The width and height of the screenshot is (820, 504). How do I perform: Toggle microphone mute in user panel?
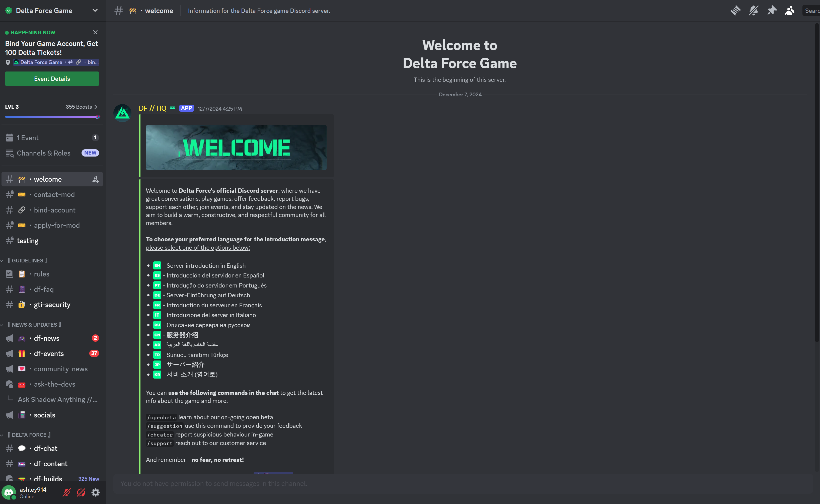point(67,492)
